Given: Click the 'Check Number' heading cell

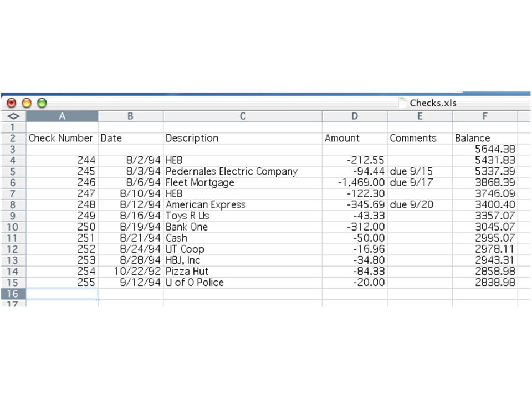Looking at the screenshot, I should tap(62, 139).
